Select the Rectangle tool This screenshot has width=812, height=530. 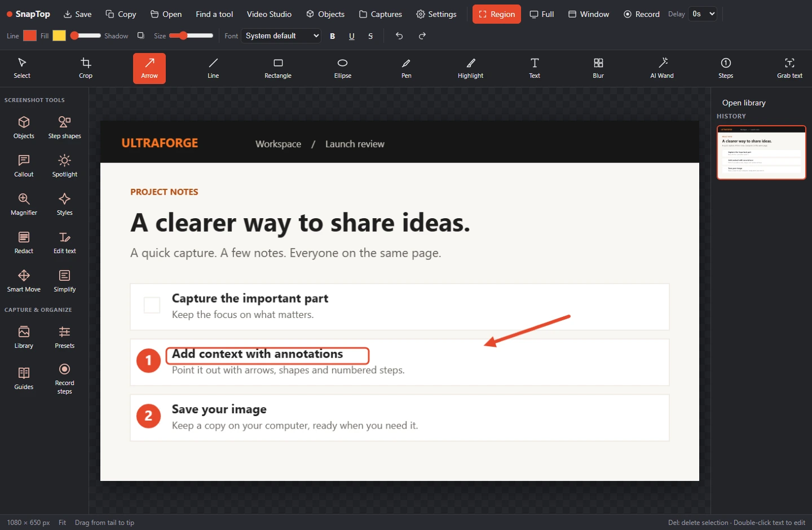(278, 68)
